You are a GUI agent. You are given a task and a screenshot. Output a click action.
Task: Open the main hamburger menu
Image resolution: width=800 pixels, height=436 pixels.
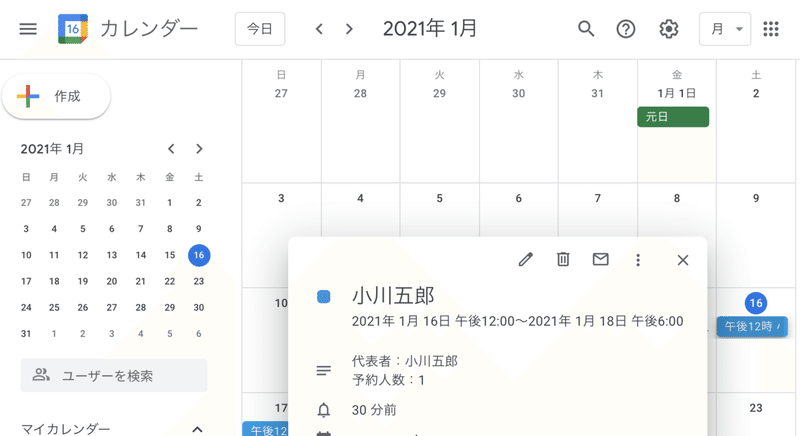click(28, 29)
